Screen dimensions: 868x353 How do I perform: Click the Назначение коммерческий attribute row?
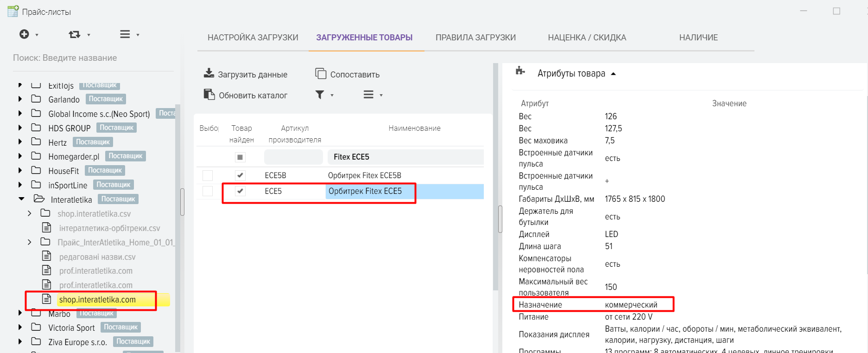593,305
